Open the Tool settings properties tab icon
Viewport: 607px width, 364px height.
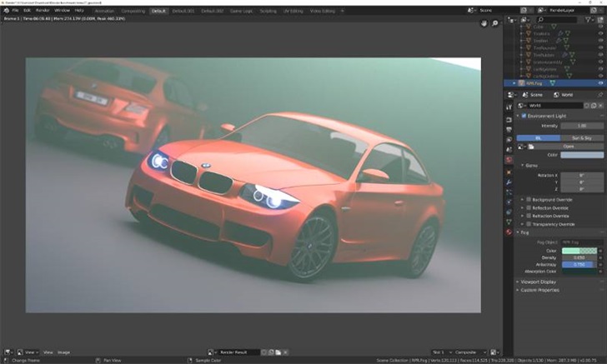[509, 107]
